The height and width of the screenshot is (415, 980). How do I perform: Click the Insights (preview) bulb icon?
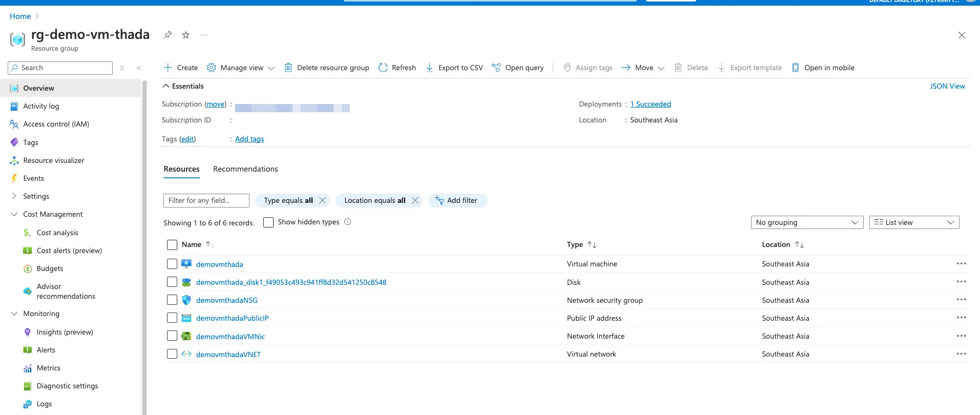pyautogui.click(x=28, y=332)
